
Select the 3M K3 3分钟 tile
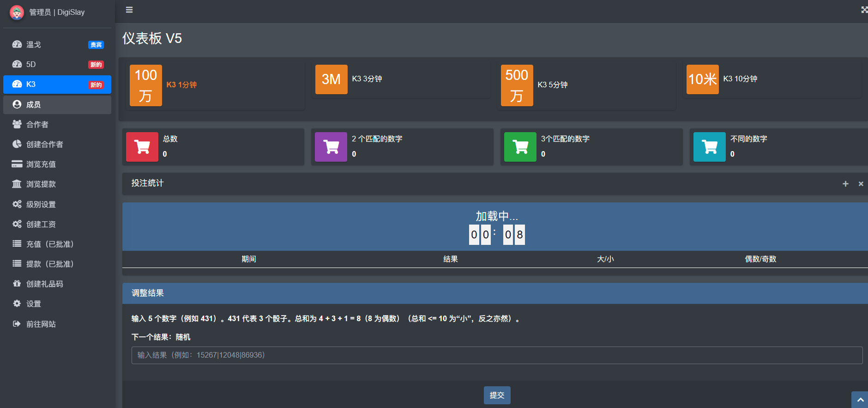[331, 79]
